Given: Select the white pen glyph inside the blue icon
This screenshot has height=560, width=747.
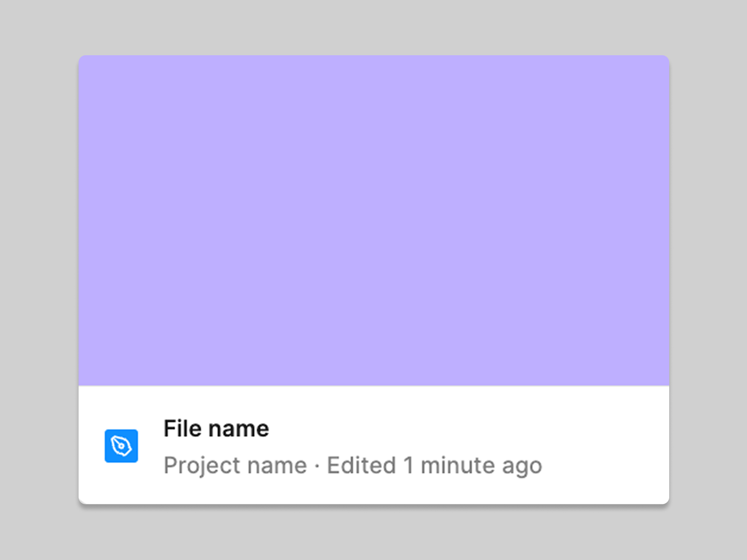Looking at the screenshot, I should (121, 446).
